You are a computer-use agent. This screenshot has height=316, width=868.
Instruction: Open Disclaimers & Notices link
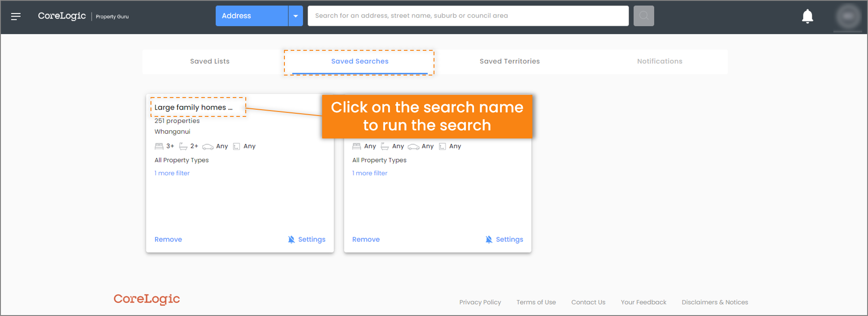pos(715,302)
